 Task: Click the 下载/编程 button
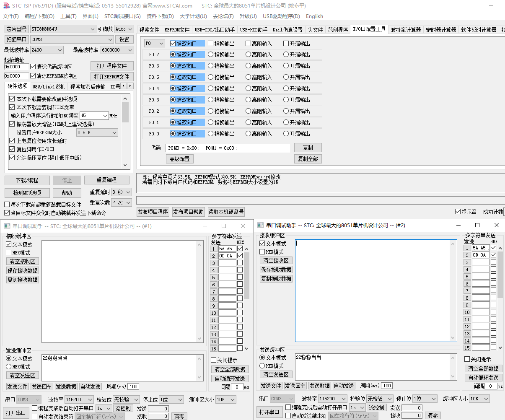click(27, 180)
